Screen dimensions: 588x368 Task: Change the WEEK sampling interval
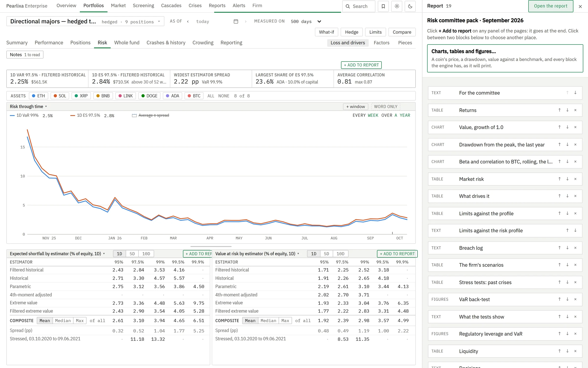point(373,115)
